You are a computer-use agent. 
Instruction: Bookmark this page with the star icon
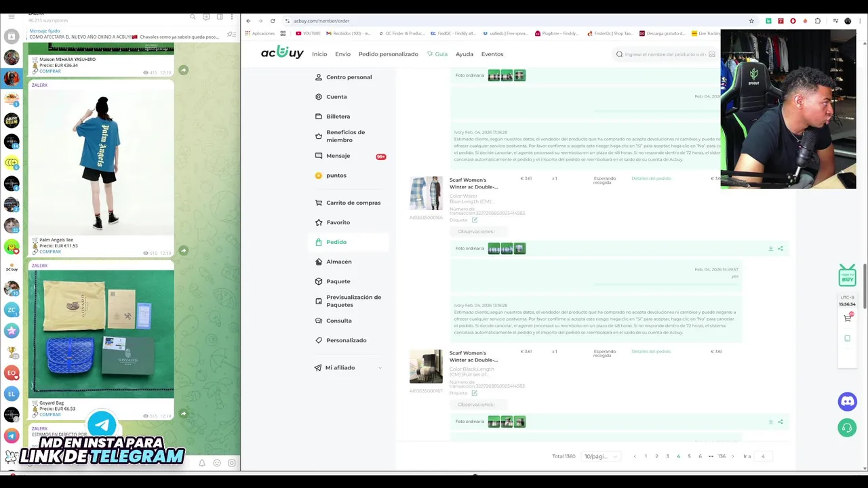pos(751,21)
